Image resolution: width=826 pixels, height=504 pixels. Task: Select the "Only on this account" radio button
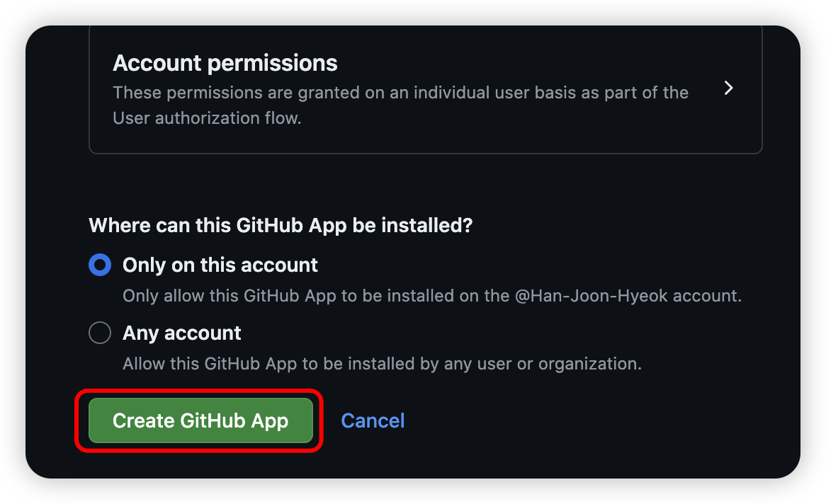coord(100,265)
